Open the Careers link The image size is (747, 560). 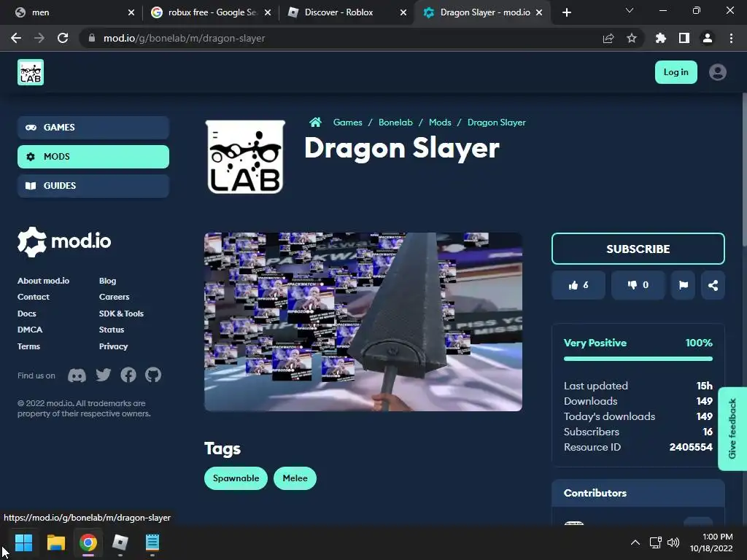pyautogui.click(x=115, y=297)
